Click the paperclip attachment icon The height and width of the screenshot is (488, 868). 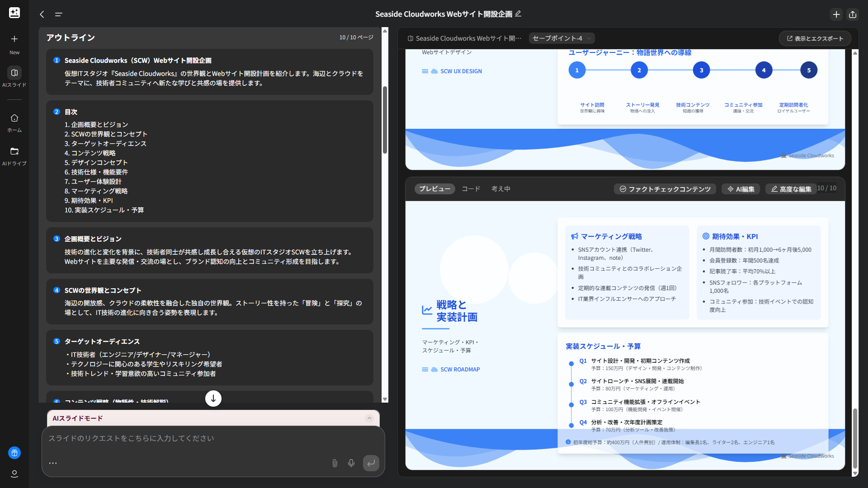tap(335, 463)
